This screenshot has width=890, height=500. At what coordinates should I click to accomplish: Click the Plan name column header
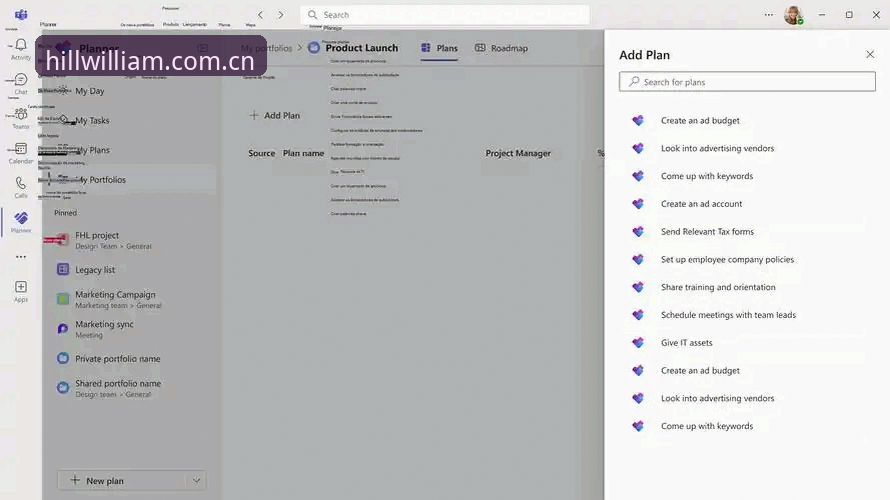(303, 153)
